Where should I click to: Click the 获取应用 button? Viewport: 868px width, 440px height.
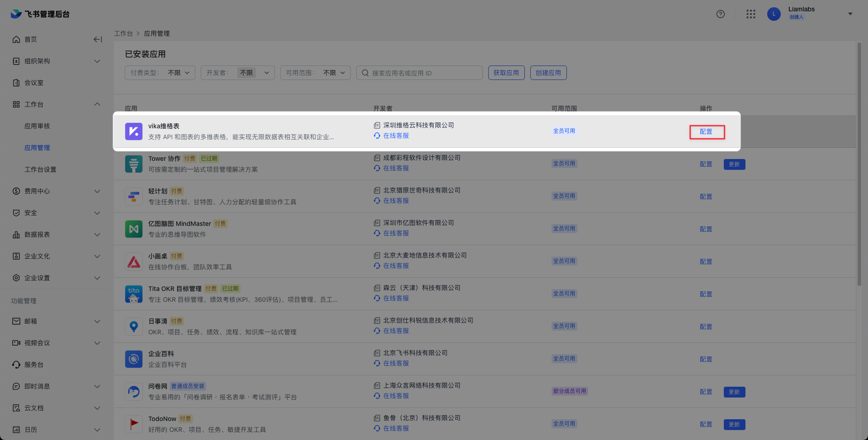(506, 73)
